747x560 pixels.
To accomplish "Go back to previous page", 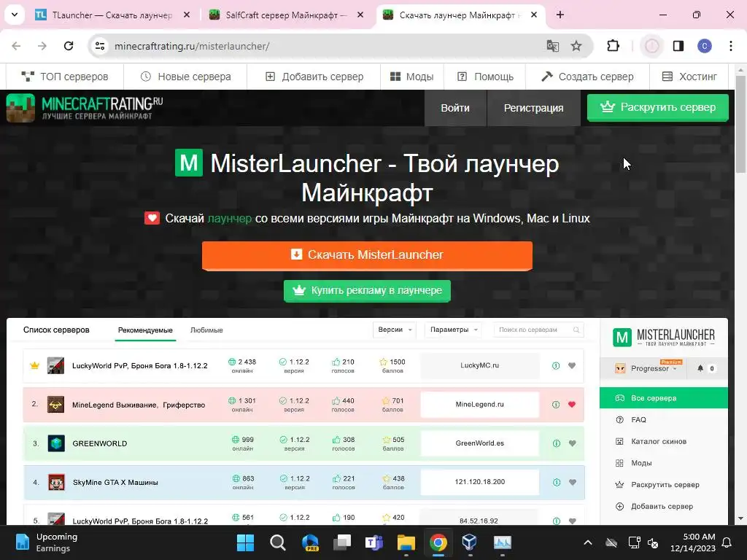I will tap(16, 46).
